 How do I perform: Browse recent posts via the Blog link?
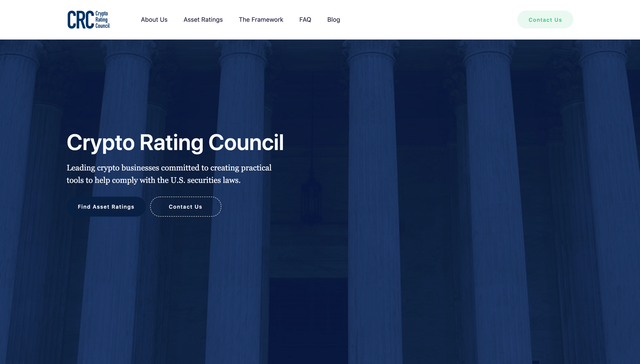(x=333, y=20)
